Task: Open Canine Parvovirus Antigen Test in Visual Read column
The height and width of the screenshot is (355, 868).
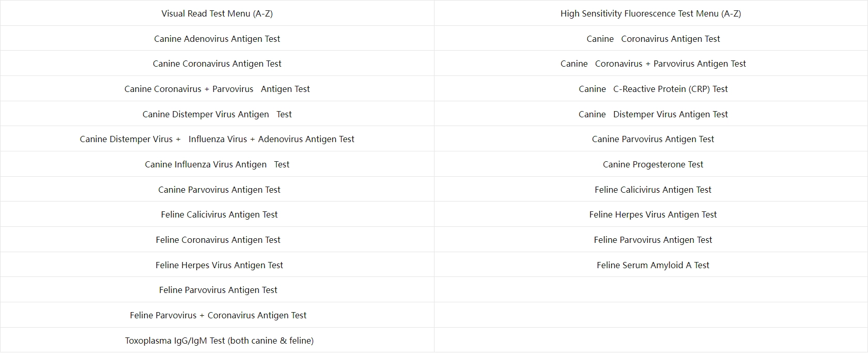Action: pos(219,190)
